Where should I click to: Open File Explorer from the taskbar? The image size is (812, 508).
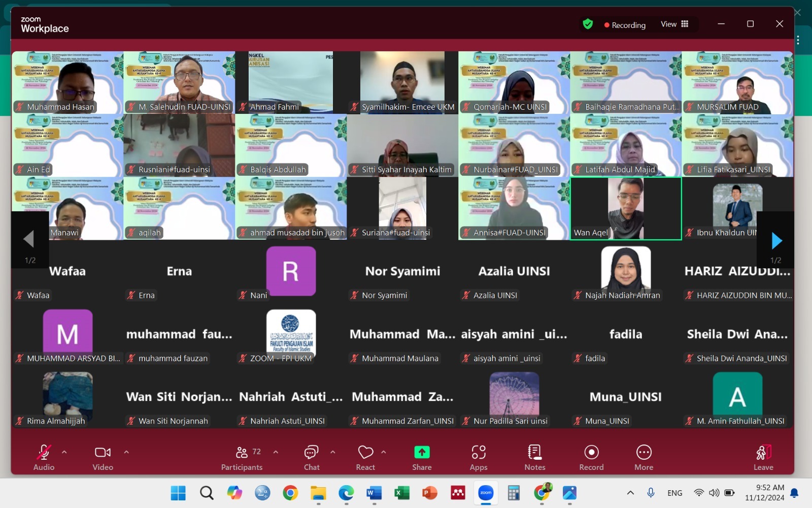tap(318, 493)
